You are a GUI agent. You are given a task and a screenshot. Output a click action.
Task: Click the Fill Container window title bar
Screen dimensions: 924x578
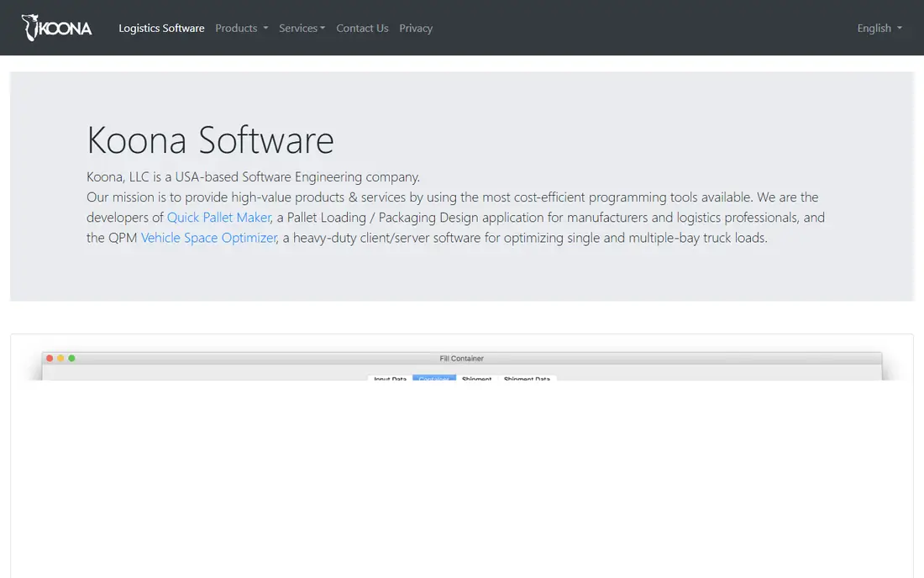[462, 358]
